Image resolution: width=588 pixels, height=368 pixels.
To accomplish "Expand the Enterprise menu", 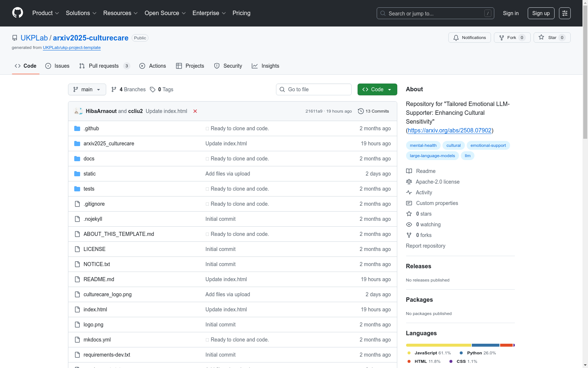I will coord(209,13).
